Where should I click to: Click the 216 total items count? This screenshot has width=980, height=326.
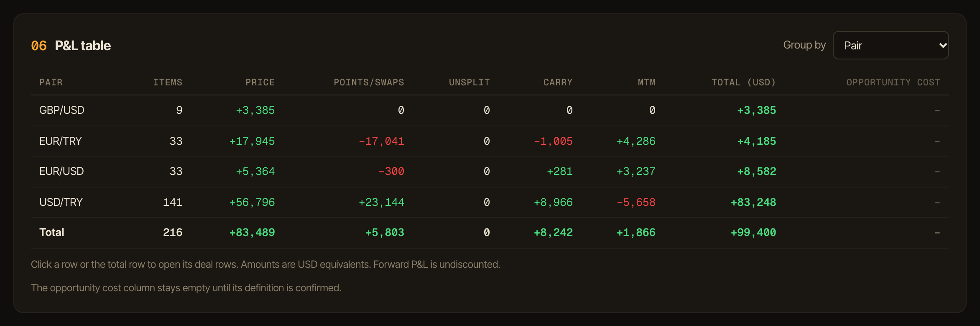click(x=173, y=233)
